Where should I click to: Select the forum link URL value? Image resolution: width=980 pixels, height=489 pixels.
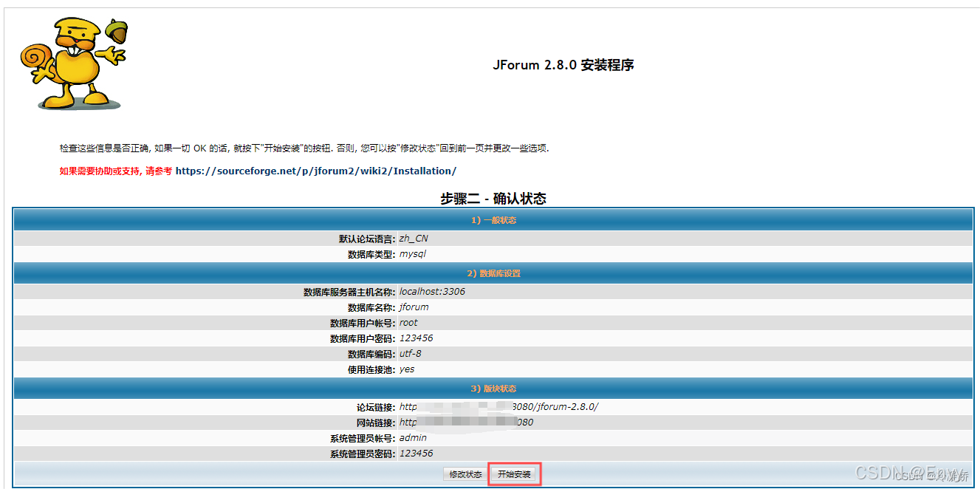(499, 407)
